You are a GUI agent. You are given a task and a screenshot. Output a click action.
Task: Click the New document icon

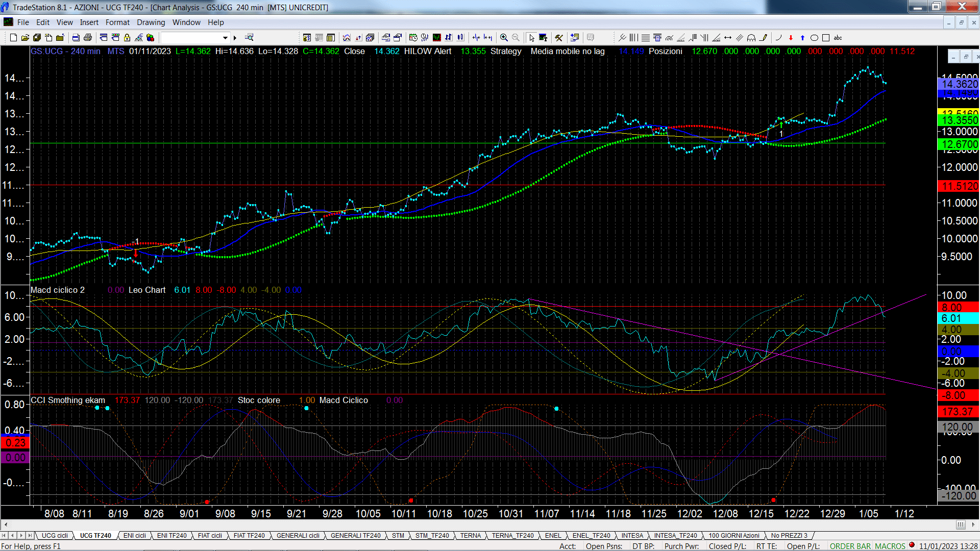click(13, 37)
